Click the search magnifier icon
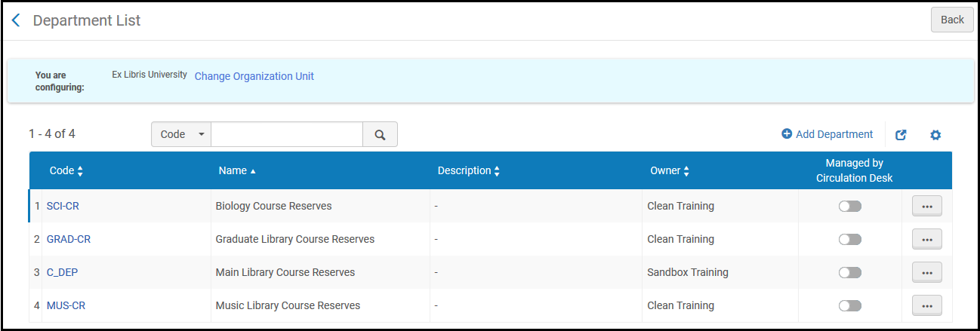This screenshot has width=980, height=331. (380, 134)
